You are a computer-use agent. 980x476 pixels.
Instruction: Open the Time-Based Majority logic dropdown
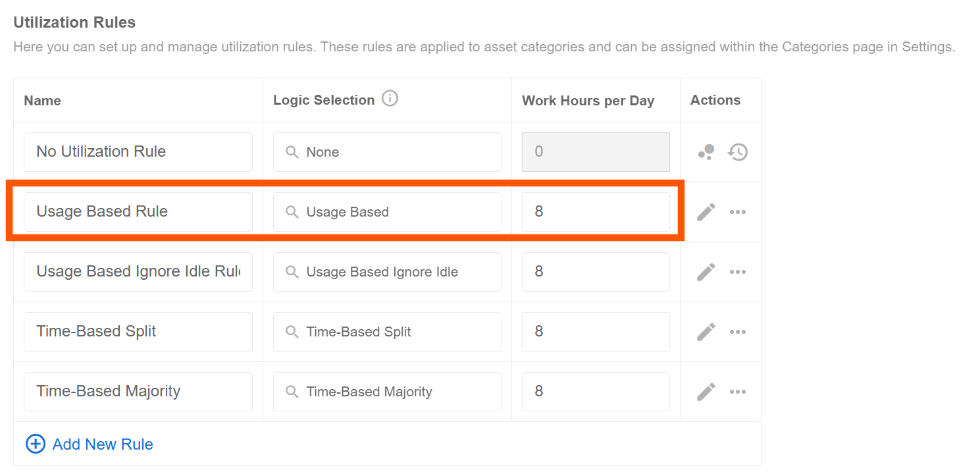pos(387,392)
